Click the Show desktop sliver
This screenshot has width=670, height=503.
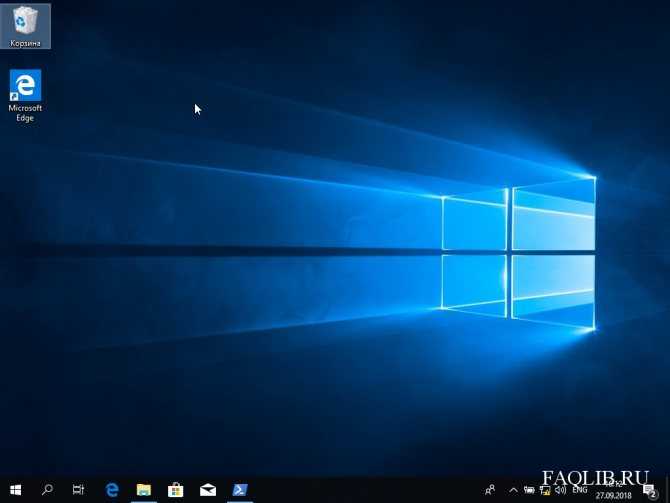(x=667, y=490)
